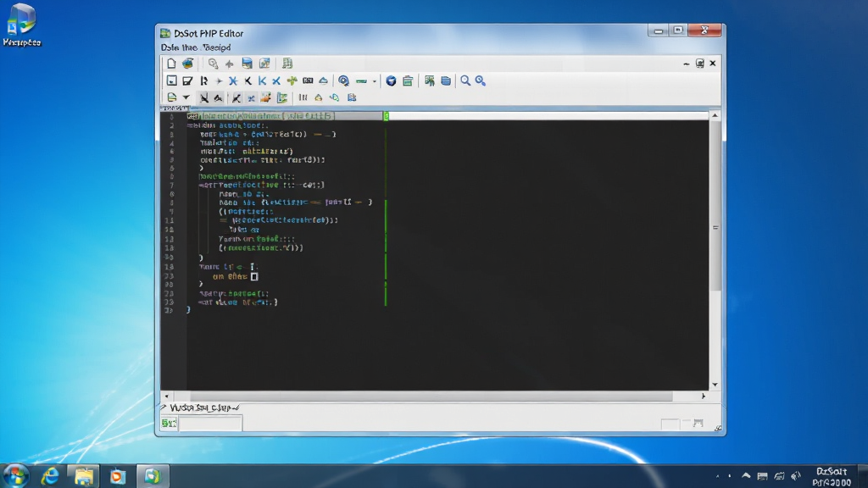Click the vertical scrollbar thumb in the editor

pyautogui.click(x=715, y=205)
